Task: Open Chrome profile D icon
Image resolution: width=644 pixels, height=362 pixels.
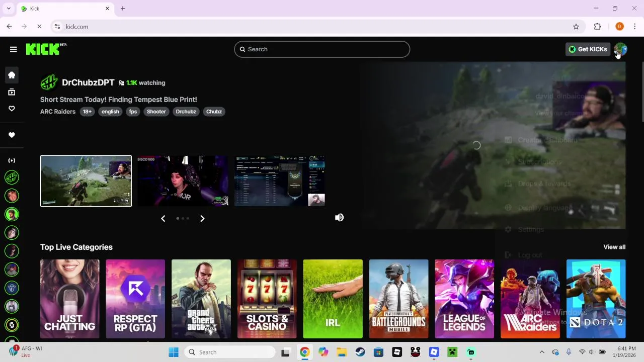Action: click(x=619, y=27)
